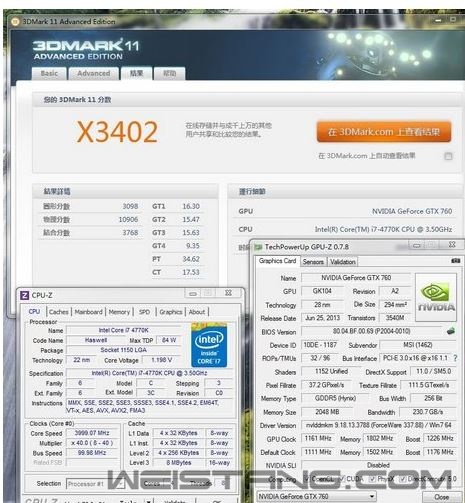Image resolution: width=465 pixels, height=503 pixels.
Task: Click the Bandwidth value 230.7 GB/s
Action: point(428,412)
